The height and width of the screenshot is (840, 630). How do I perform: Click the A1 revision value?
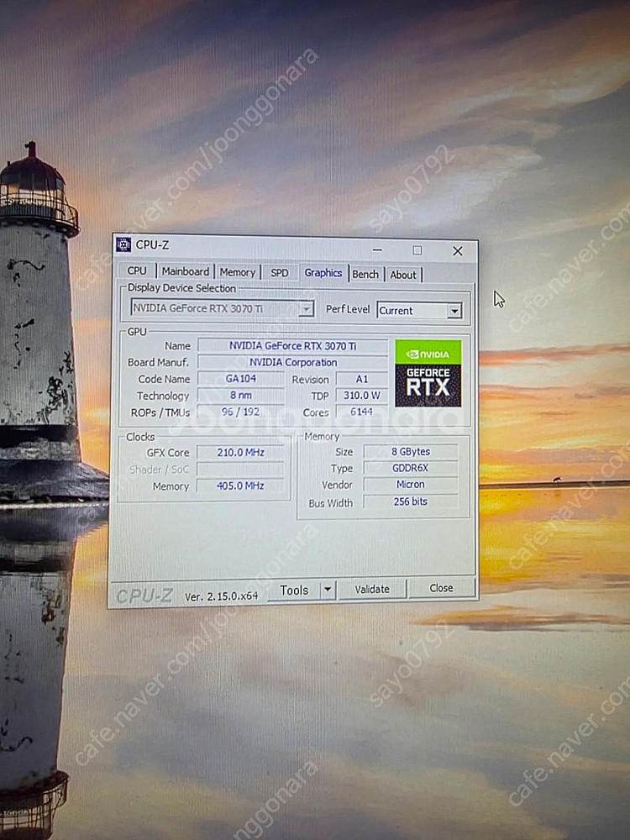361,379
